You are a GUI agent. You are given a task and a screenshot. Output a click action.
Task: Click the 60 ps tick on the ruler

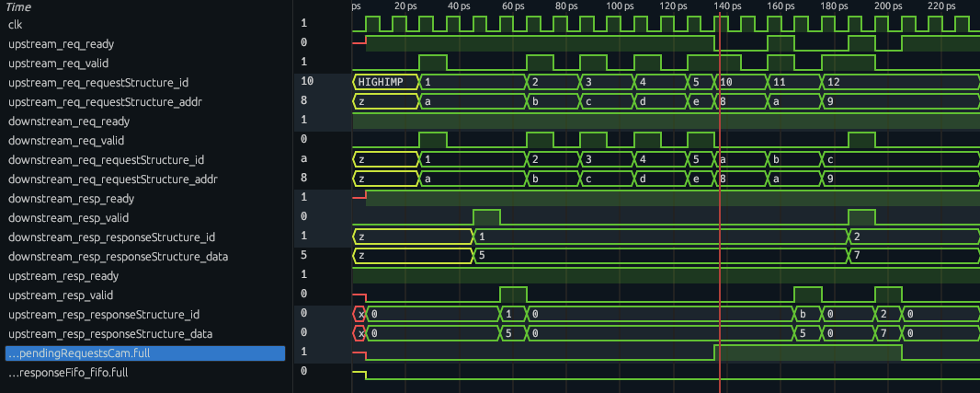point(513,6)
